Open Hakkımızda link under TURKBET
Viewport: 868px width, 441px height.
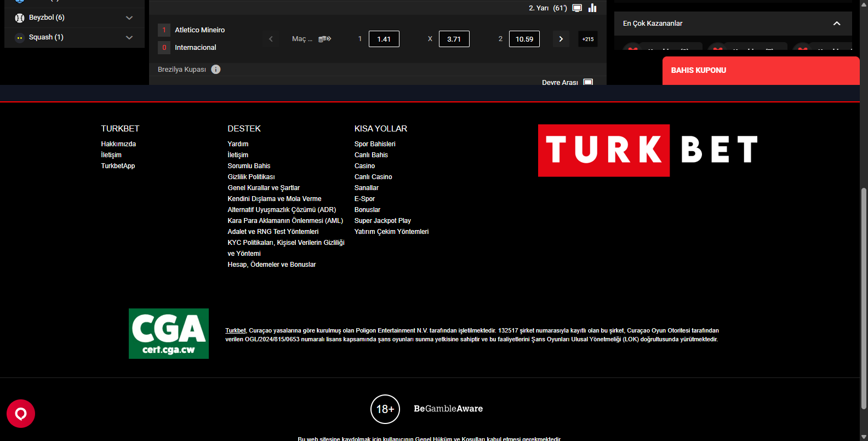tap(118, 144)
